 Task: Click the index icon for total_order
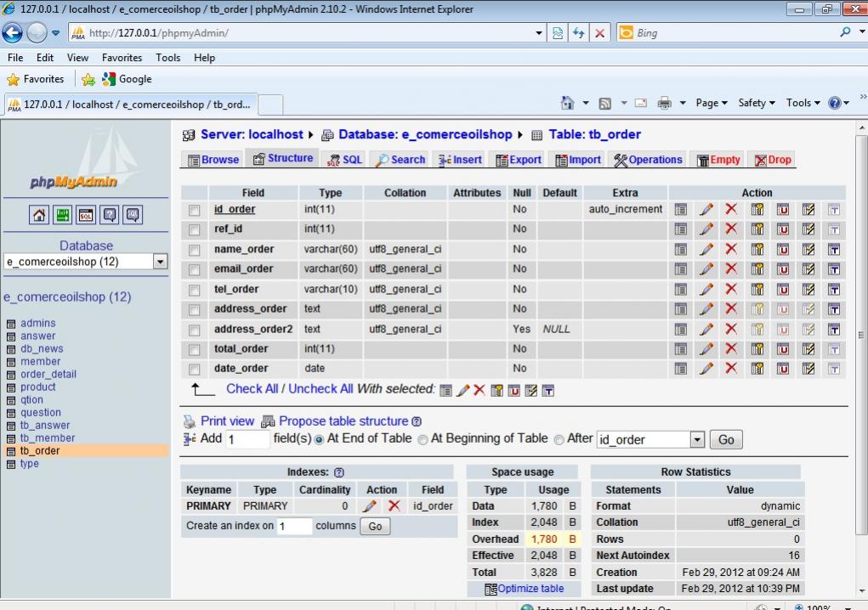click(x=808, y=349)
